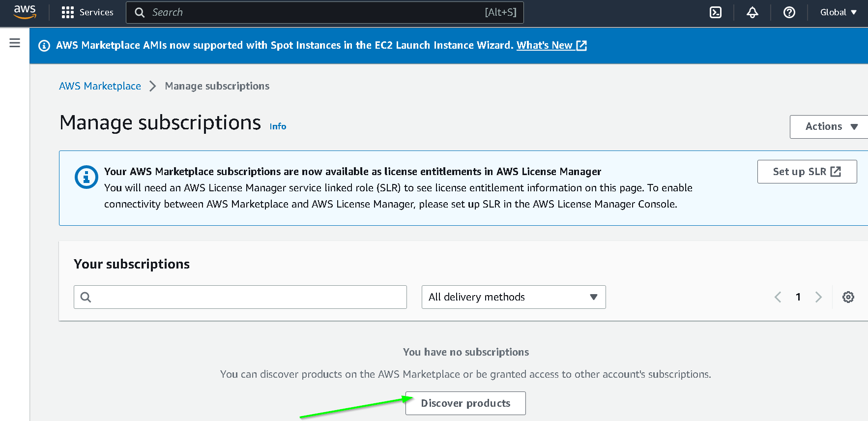The height and width of the screenshot is (421, 868).
Task: Click the 'You have no subscriptions' text
Action: pyautogui.click(x=466, y=352)
